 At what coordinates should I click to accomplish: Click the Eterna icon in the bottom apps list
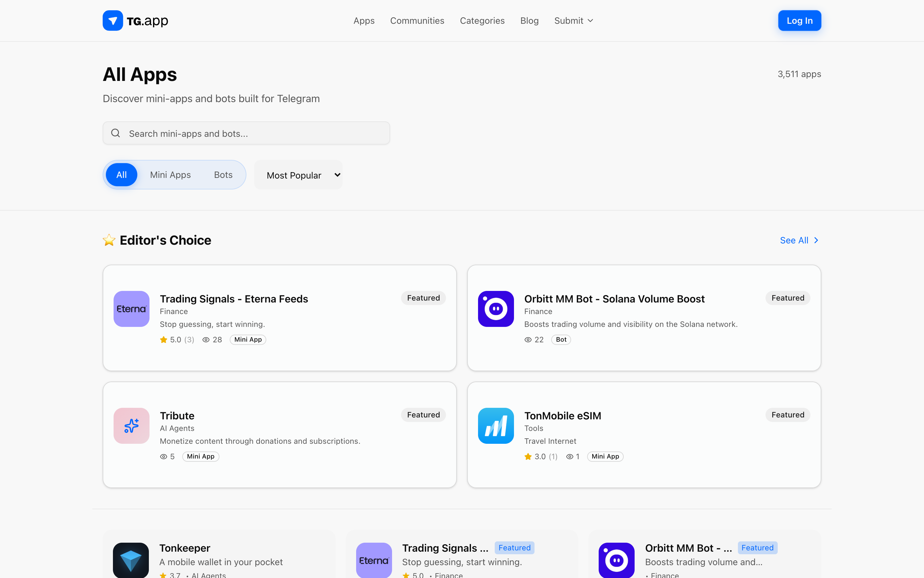(374, 560)
